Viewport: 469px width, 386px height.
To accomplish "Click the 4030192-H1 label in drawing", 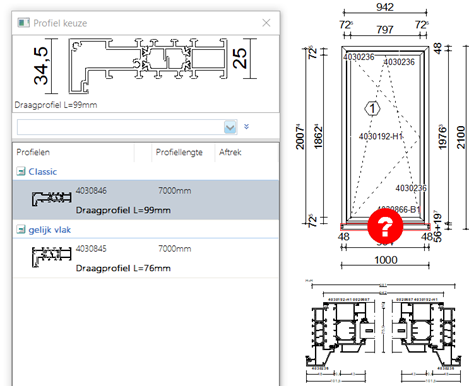I will click(380, 136).
